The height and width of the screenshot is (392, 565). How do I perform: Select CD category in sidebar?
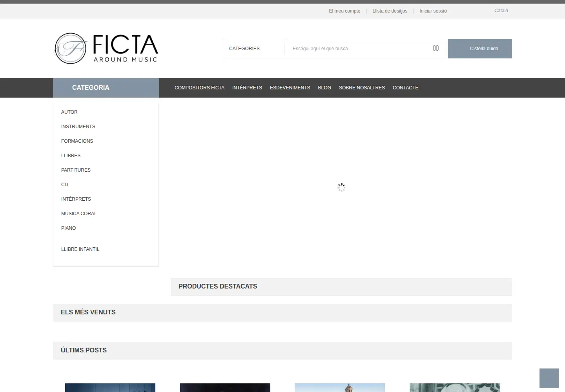point(65,185)
